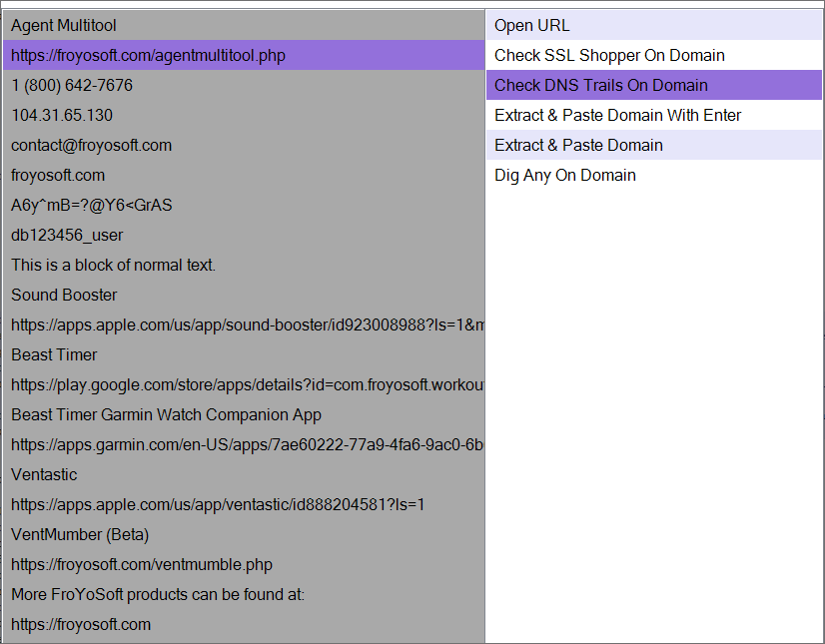
Task: Select the agentmultitool.php URL entry
Action: pyautogui.click(x=244, y=55)
